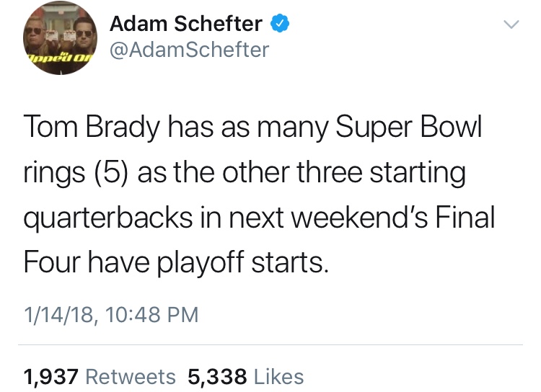Open the 1/14/18 date of the tweet
This screenshot has height=392, width=541.
click(58, 315)
